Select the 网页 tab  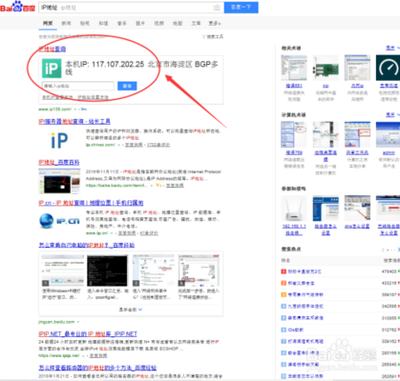point(48,23)
